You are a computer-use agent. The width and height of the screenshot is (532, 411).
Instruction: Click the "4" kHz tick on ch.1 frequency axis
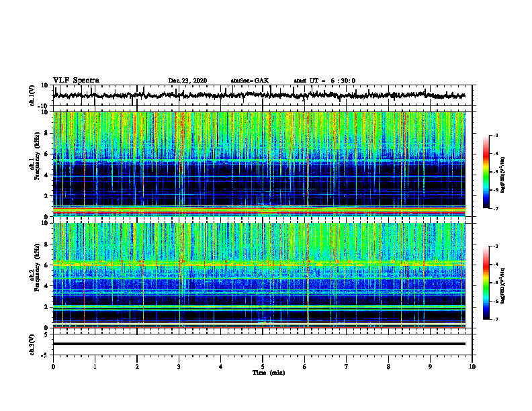[x=46, y=175]
